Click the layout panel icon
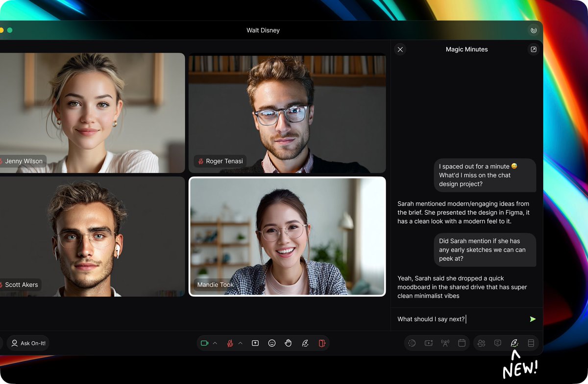Image resolution: width=588 pixels, height=384 pixels. pyautogui.click(x=531, y=343)
